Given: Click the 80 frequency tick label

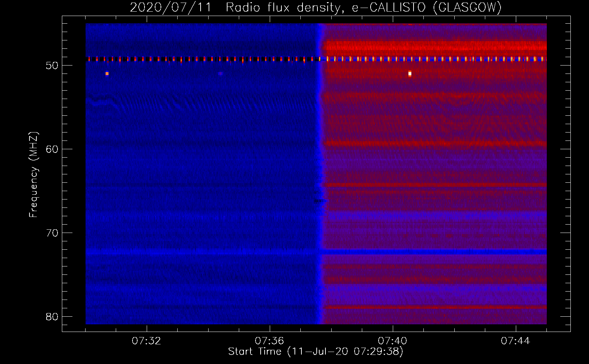Looking at the screenshot, I should pyautogui.click(x=52, y=317).
